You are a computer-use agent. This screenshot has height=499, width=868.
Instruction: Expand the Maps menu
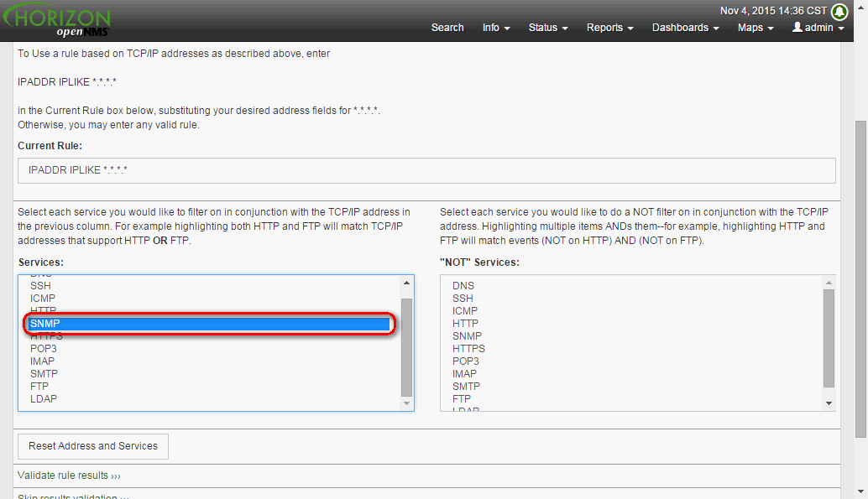click(756, 28)
